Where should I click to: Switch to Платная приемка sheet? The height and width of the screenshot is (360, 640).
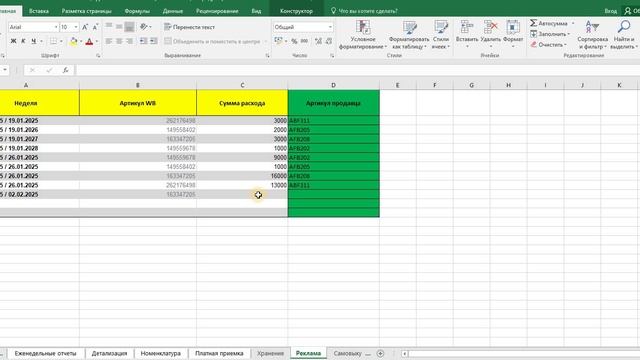point(219,353)
